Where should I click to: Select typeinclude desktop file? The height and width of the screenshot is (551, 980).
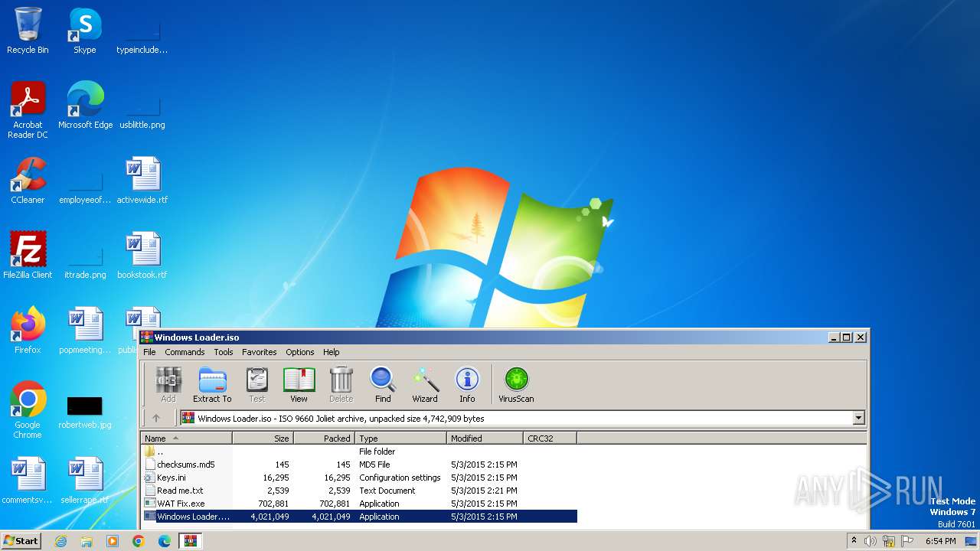tap(142, 37)
